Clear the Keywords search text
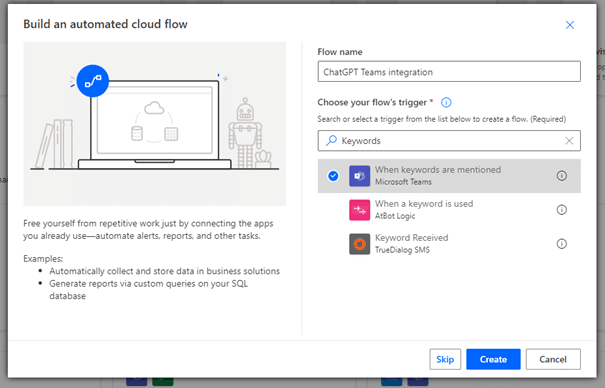Viewport: 605px width, 388px height. point(569,141)
